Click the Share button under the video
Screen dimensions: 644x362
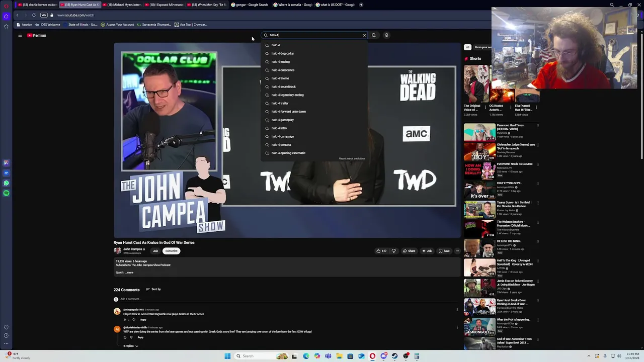pyautogui.click(x=409, y=251)
